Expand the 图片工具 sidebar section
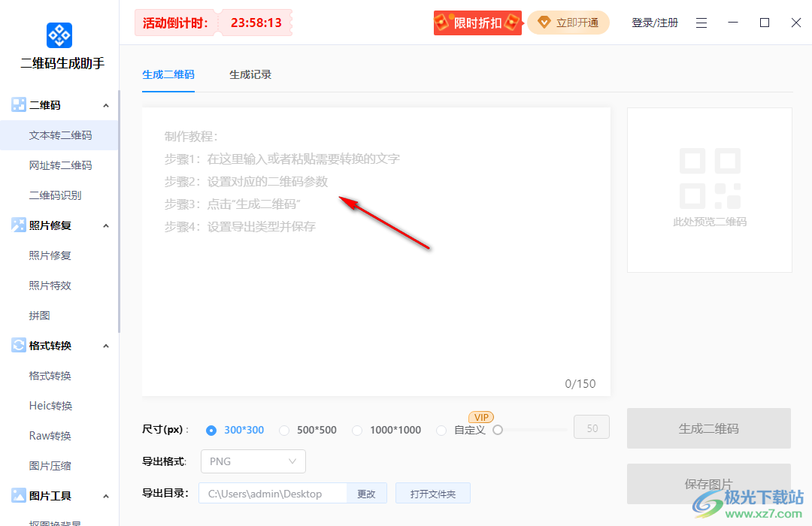This screenshot has width=812, height=526. (106, 495)
